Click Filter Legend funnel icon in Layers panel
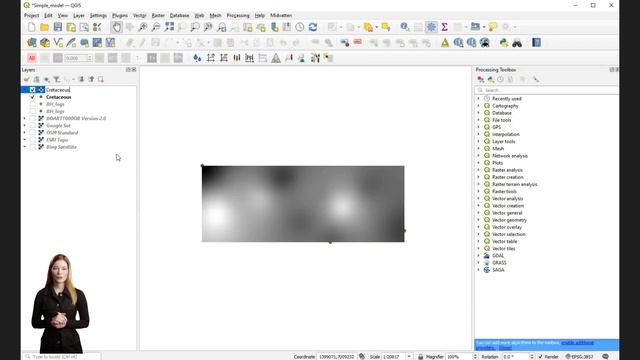 click(57, 80)
